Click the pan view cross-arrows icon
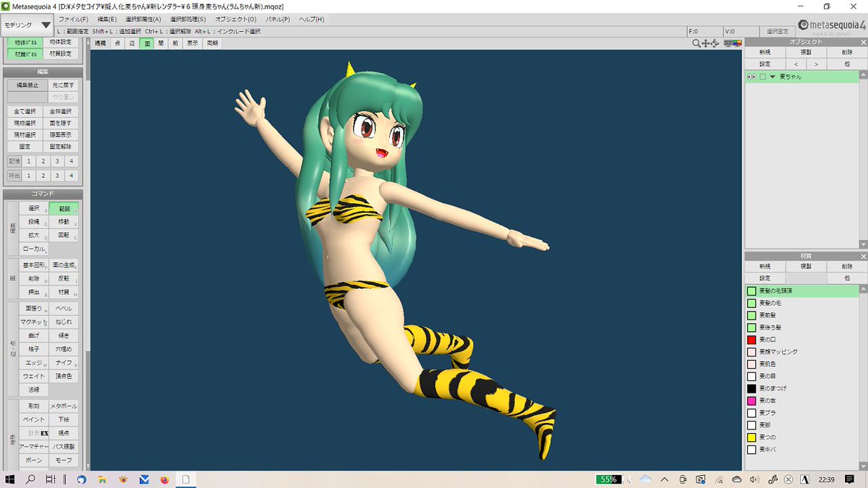 pos(706,43)
